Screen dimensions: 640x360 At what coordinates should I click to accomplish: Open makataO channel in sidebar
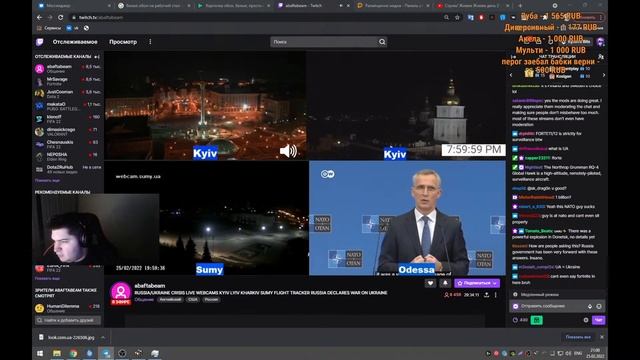(68, 106)
